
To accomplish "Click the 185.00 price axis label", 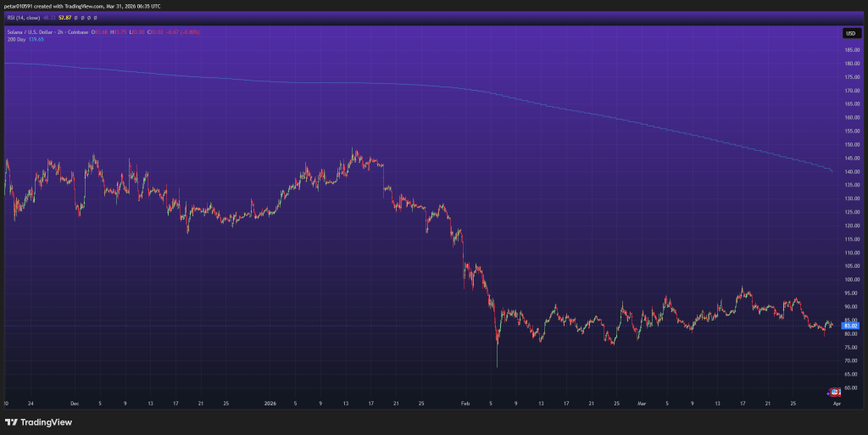I will click(x=852, y=50).
